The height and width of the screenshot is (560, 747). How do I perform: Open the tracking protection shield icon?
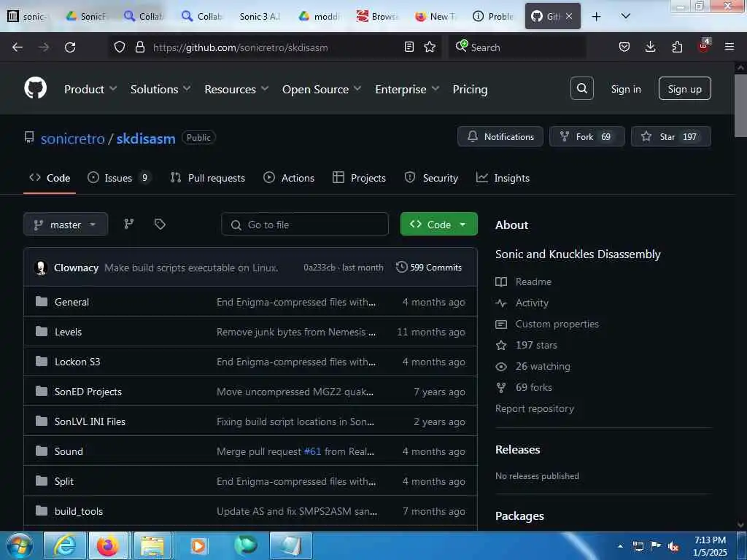pyautogui.click(x=120, y=47)
